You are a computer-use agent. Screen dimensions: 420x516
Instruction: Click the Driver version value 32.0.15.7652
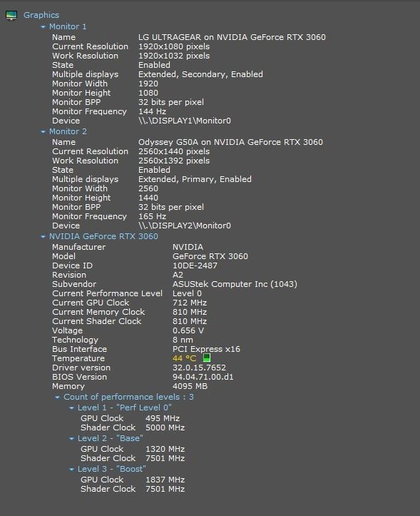point(200,368)
